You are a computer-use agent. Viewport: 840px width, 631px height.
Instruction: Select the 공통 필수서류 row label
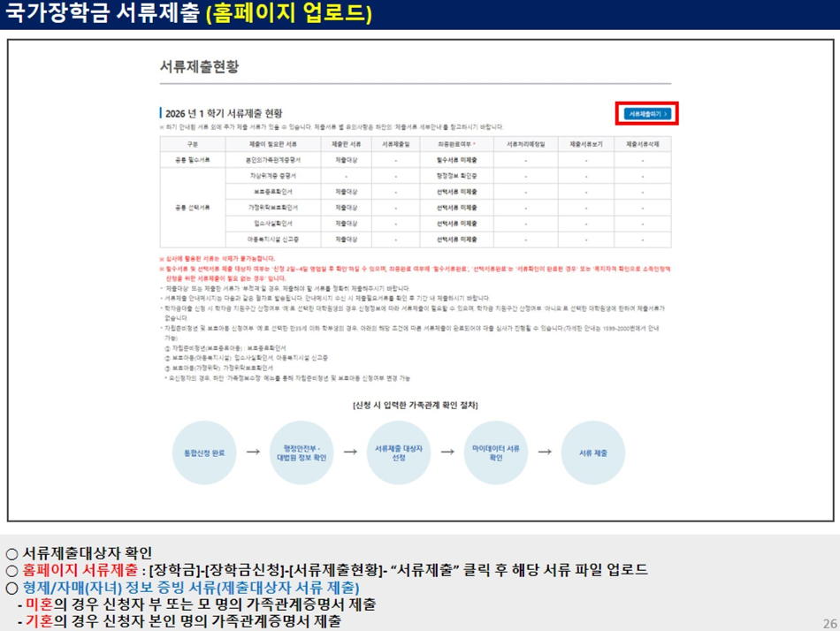(x=193, y=160)
